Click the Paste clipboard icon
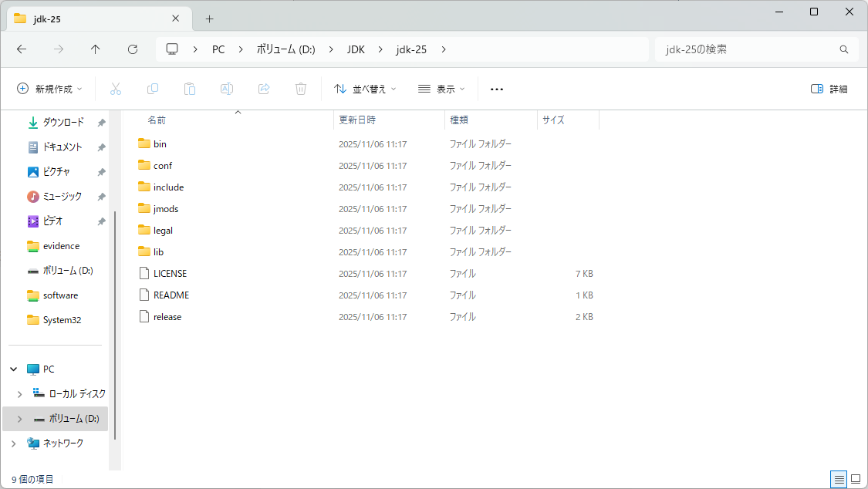Screen dimensions: 868x489 (x=189, y=89)
